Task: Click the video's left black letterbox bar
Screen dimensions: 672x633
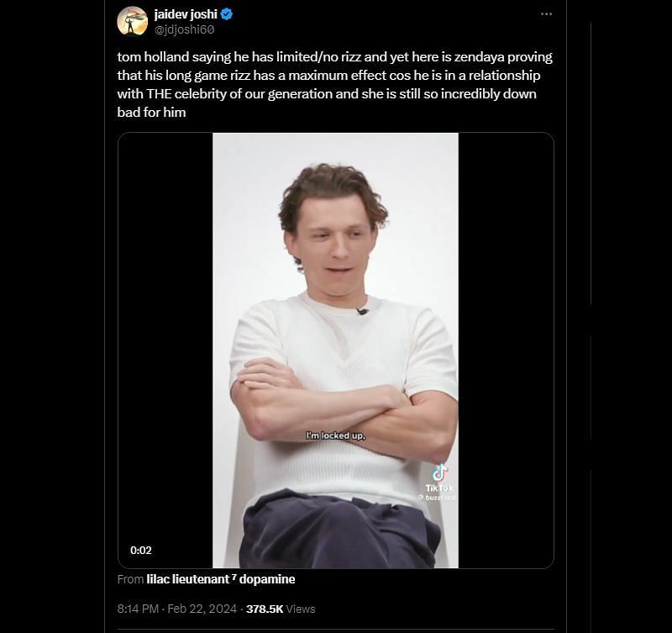Action: [x=165, y=336]
